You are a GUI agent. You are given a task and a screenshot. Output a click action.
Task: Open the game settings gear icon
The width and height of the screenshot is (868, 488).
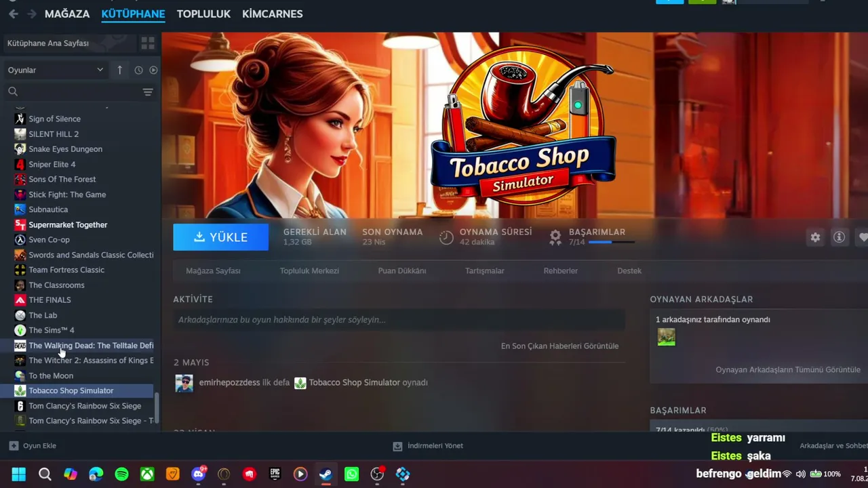click(815, 237)
